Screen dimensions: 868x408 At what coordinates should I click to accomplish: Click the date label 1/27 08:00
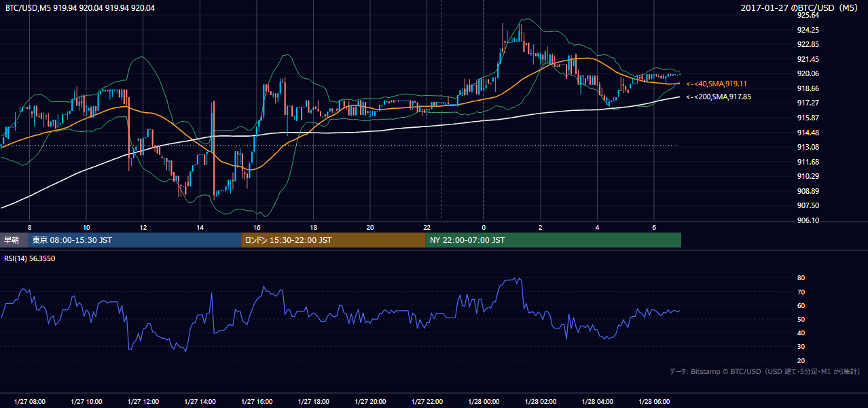pos(29,401)
